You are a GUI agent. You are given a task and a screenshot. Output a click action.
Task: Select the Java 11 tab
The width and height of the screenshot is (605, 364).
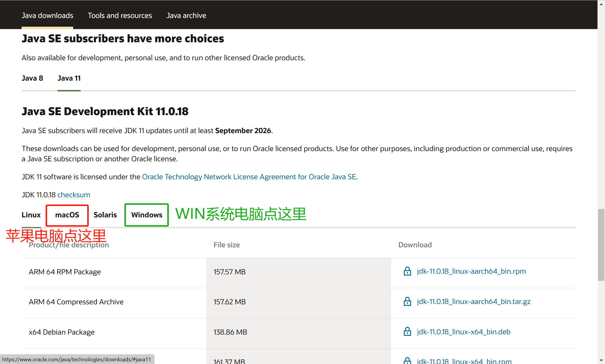click(x=69, y=78)
